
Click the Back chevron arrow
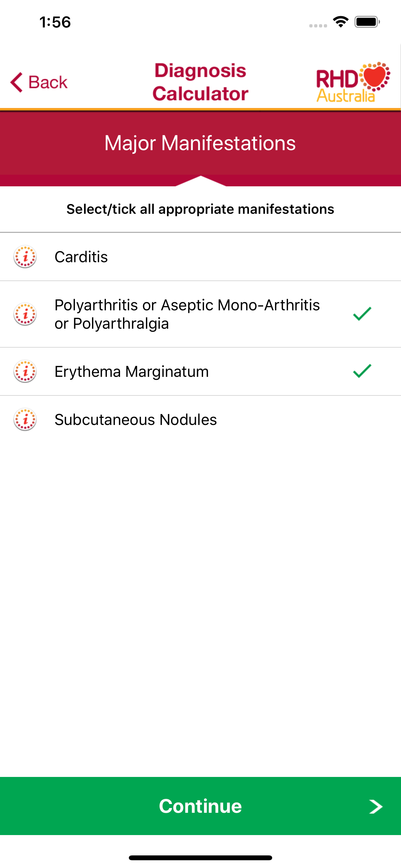[16, 82]
